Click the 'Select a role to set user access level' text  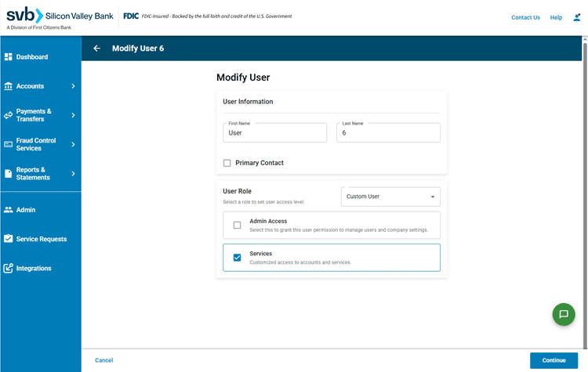coord(263,202)
